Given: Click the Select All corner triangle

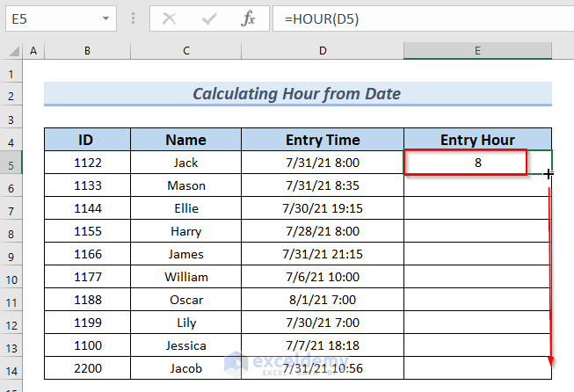Looking at the screenshot, I should 13,51.
